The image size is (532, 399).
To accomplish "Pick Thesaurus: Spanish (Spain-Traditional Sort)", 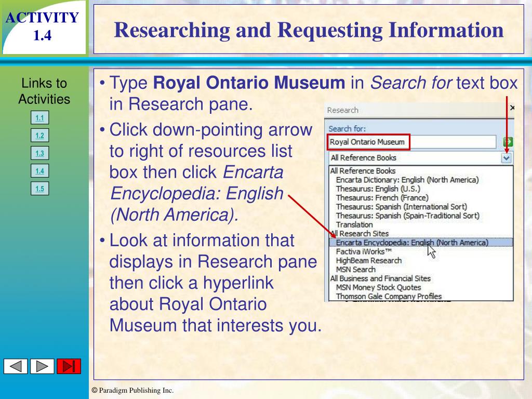I will tap(407, 216).
